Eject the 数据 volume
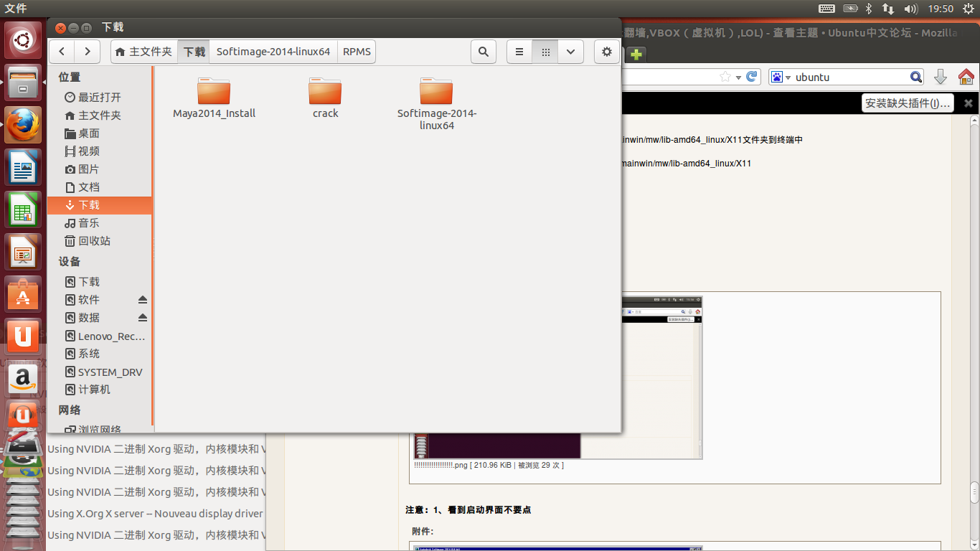This screenshot has height=551, width=980. 142,317
